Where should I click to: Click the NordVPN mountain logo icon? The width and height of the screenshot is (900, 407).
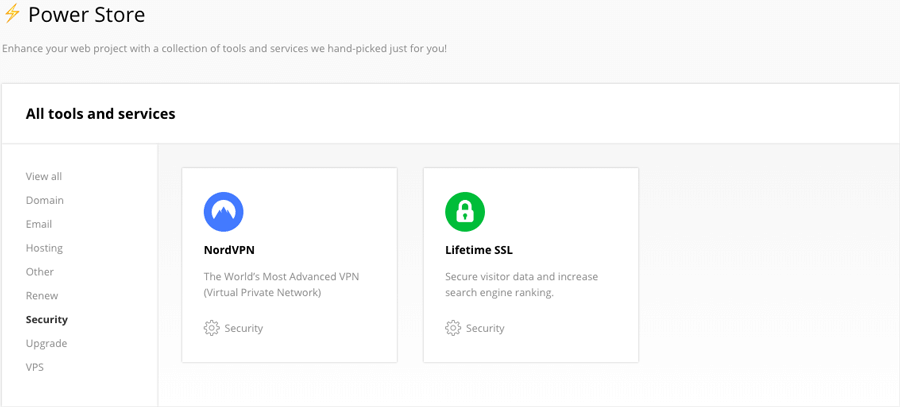tap(223, 212)
